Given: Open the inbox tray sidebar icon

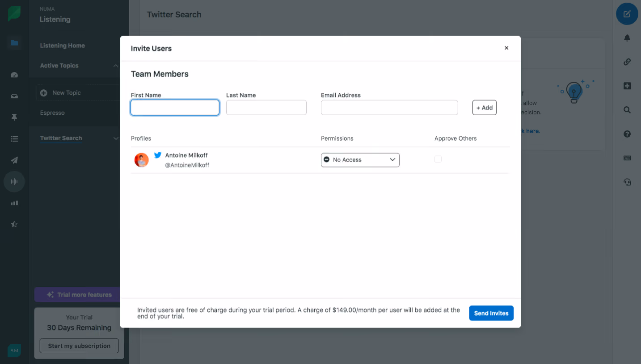Looking at the screenshot, I should 14,96.
